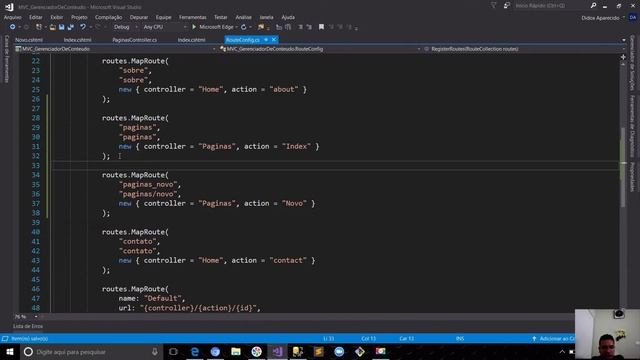Click the "contact" action string
Screen dimensions: 640x360
(x=288, y=260)
